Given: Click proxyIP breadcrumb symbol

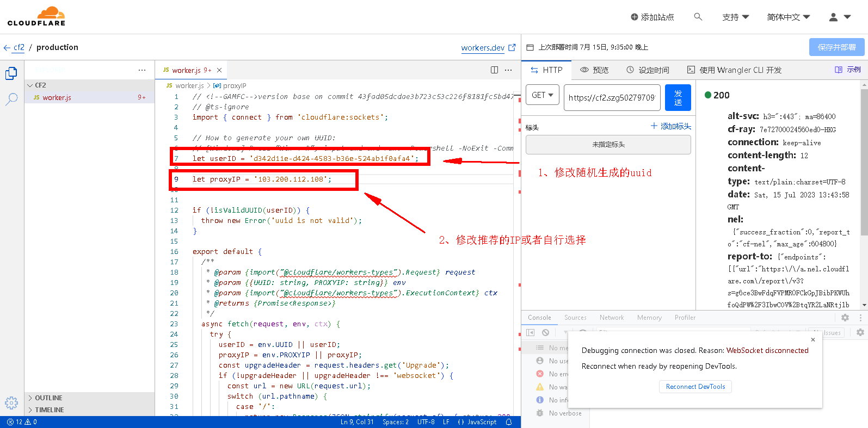Looking at the screenshot, I should click(x=230, y=85).
